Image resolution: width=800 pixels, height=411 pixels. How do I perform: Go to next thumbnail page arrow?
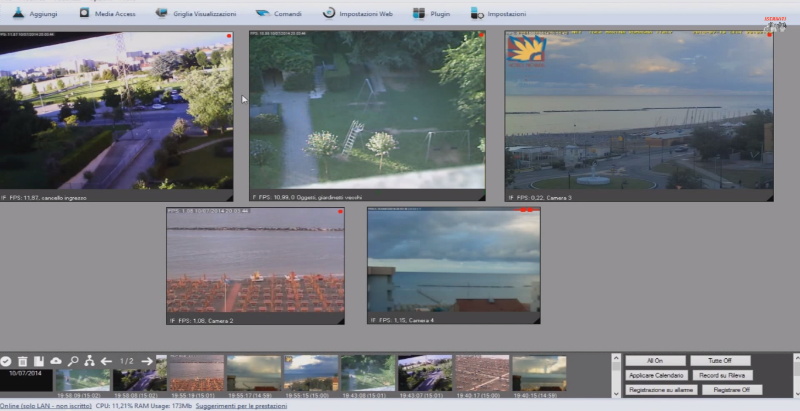coord(147,361)
